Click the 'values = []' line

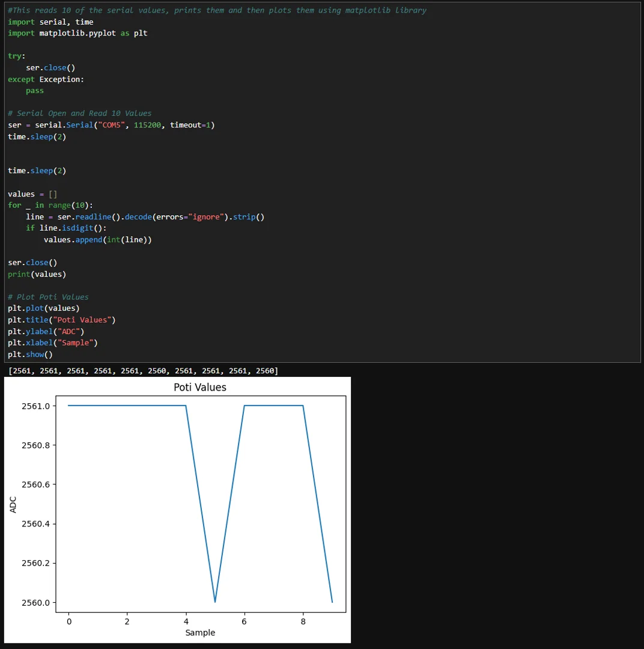coord(32,194)
